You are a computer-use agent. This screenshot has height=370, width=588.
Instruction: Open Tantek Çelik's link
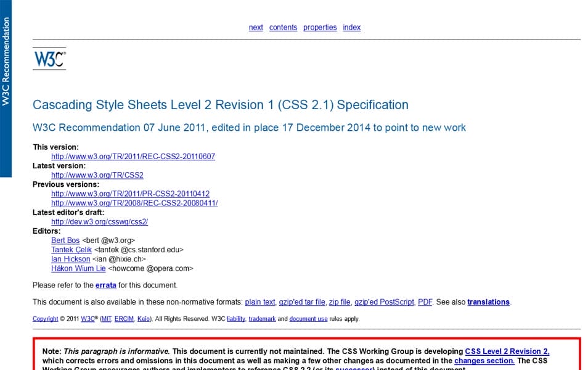pos(71,249)
